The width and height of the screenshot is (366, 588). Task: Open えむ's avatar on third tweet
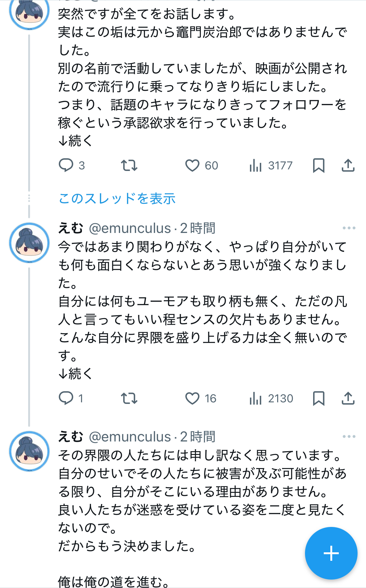29,451
